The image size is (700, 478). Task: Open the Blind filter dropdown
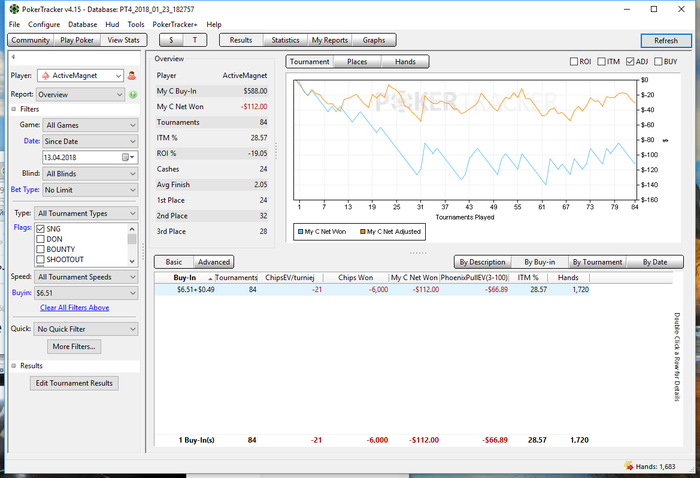click(90, 174)
